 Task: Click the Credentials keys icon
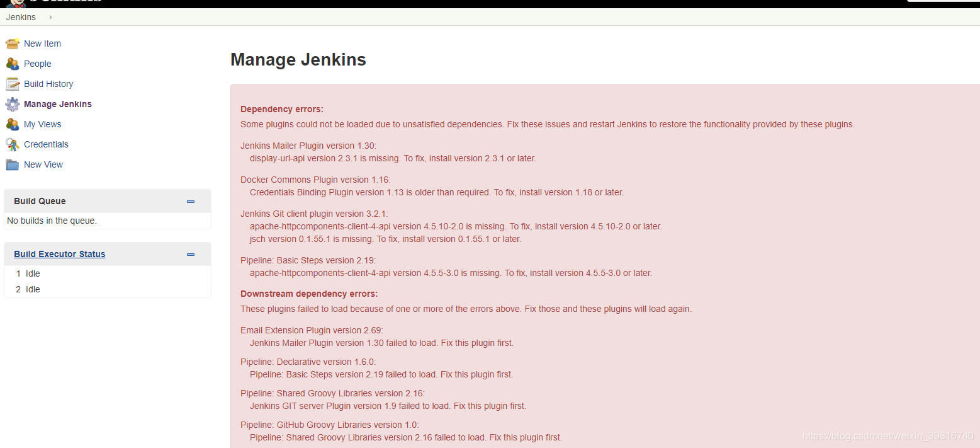pos(13,144)
